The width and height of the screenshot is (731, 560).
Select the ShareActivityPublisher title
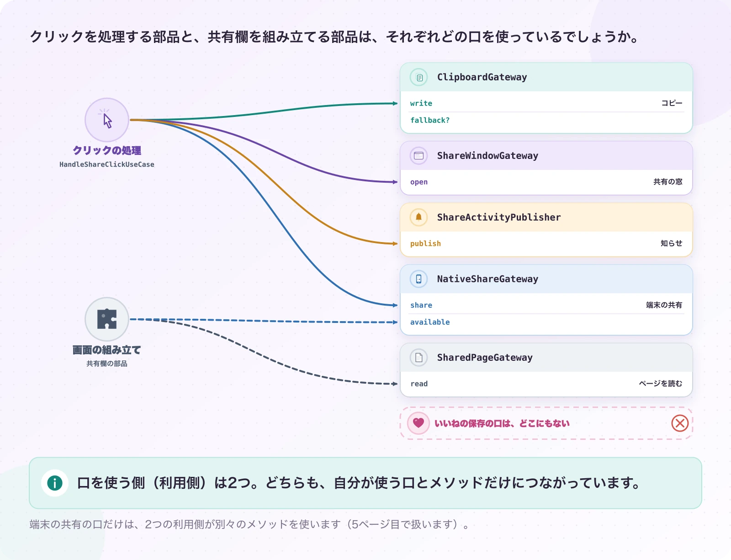(x=499, y=217)
